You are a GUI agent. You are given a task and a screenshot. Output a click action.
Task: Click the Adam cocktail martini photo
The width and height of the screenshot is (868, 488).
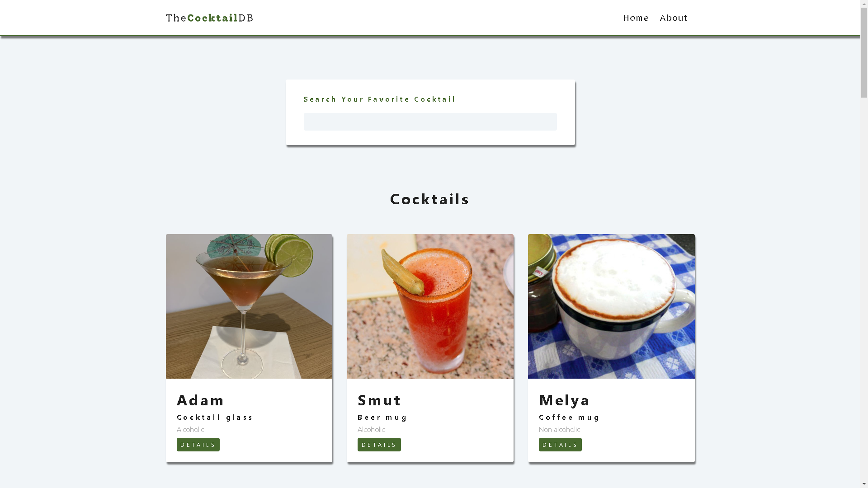tap(249, 306)
